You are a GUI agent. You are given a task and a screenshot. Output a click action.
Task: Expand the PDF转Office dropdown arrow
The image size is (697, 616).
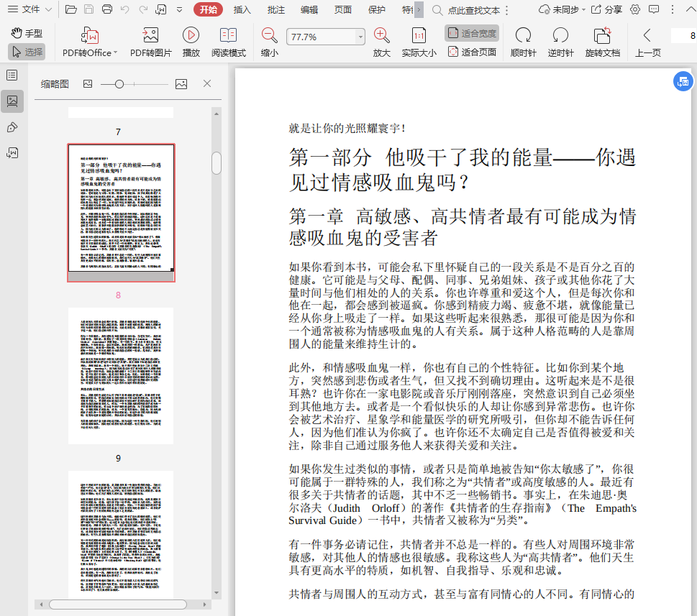point(115,53)
